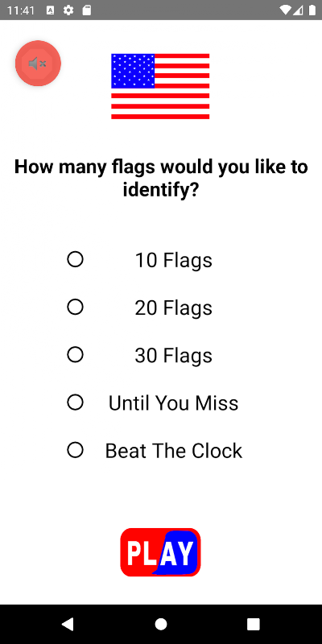
Task: Tap the settings gear in status bar
Action: pyautogui.click(x=68, y=10)
